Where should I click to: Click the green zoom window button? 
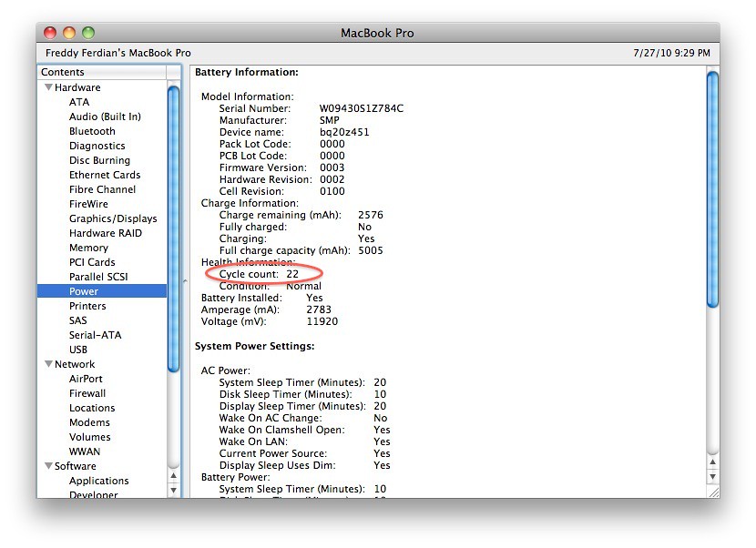(88, 33)
